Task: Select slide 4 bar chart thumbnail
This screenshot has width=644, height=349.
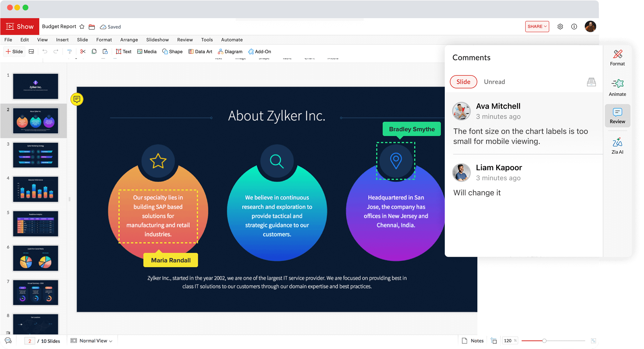Action: pos(36,189)
